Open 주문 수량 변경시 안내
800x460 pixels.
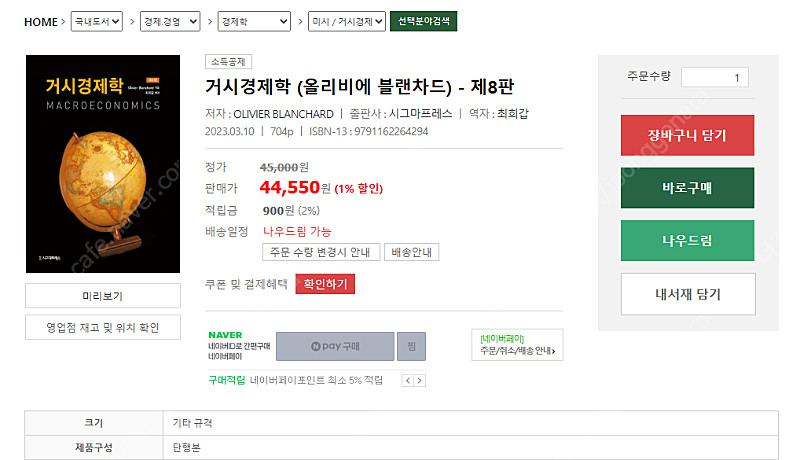(319, 252)
